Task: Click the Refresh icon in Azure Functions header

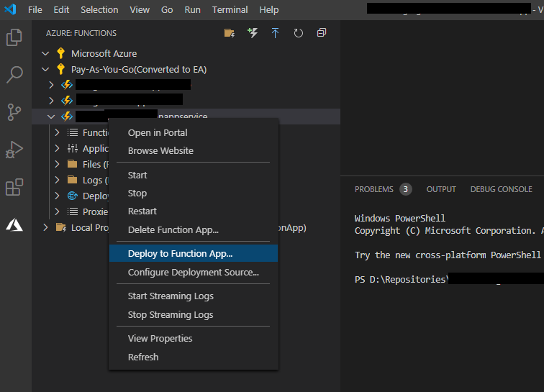Action: (299, 33)
